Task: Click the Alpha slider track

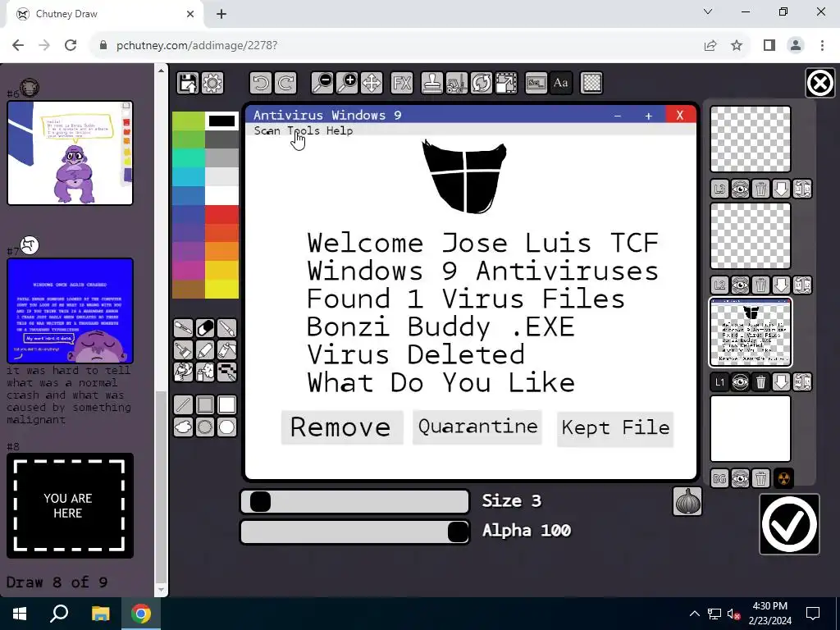Action: 354,532
